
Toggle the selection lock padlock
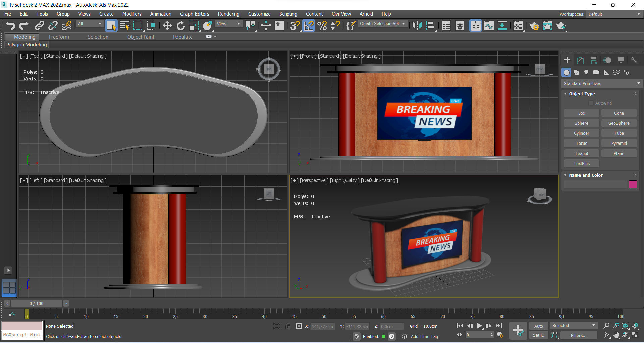(287, 326)
